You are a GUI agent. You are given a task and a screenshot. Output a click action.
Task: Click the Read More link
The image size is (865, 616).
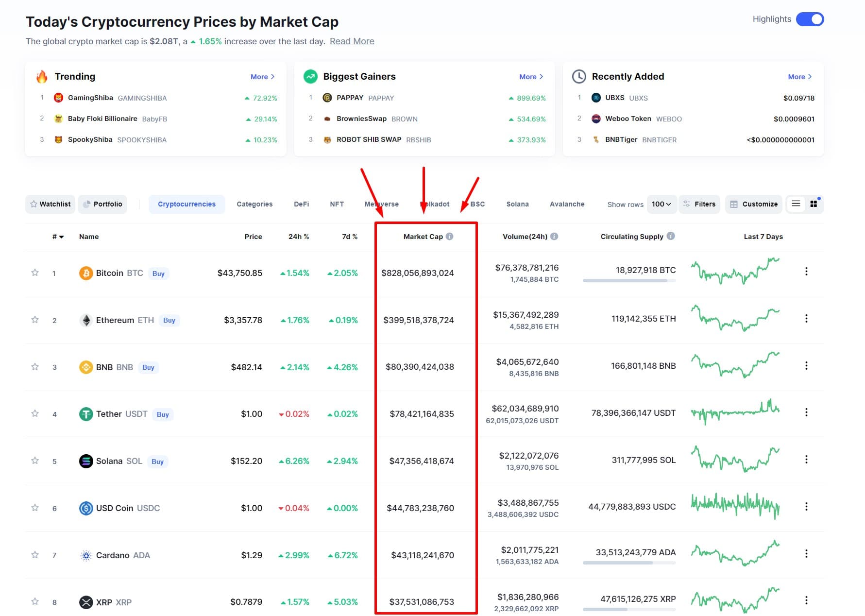(x=352, y=41)
